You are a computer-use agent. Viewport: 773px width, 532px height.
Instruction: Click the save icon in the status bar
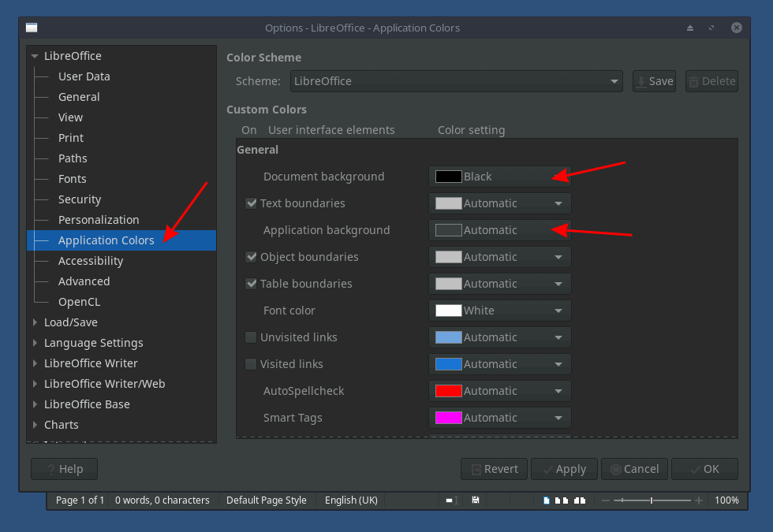pos(476,500)
